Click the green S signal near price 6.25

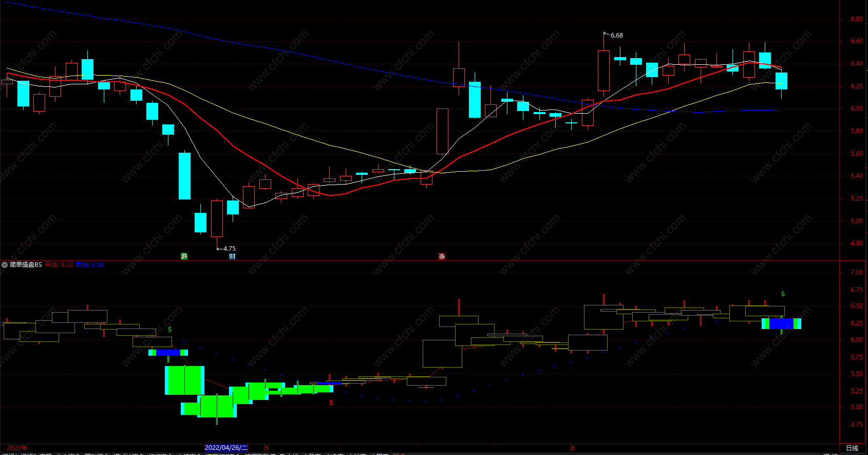click(x=169, y=330)
